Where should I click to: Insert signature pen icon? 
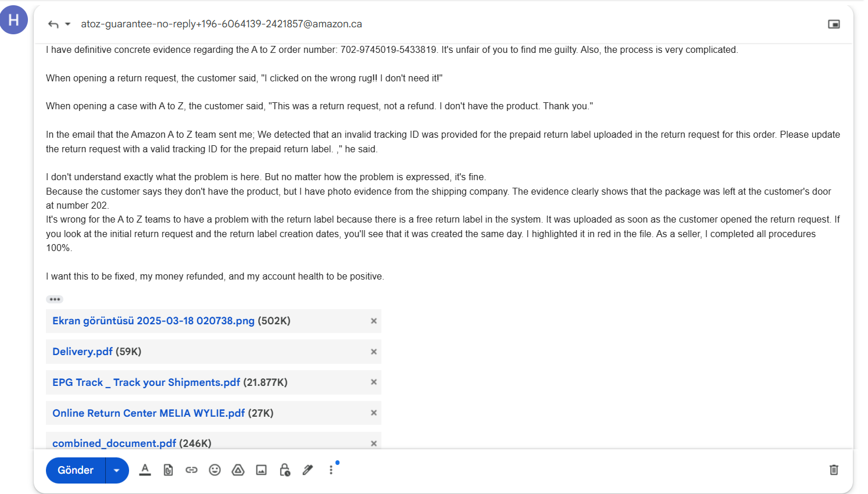click(x=308, y=470)
